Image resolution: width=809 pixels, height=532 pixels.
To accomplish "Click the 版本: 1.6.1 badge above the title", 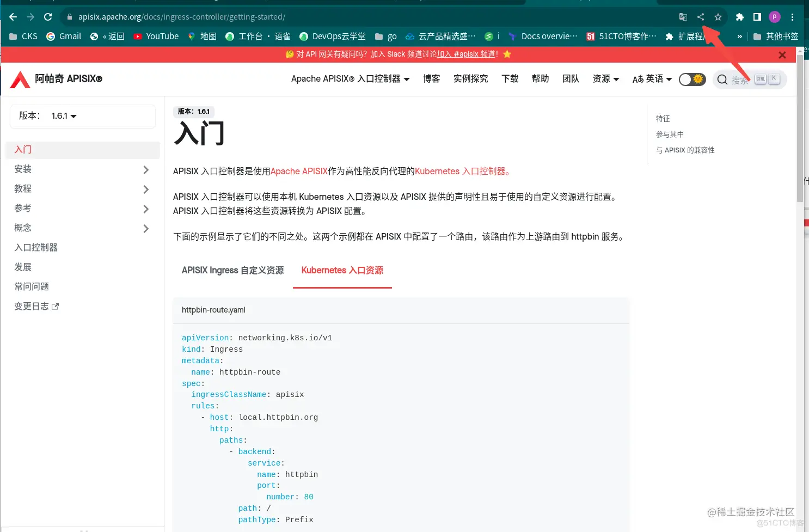I will 193,112.
